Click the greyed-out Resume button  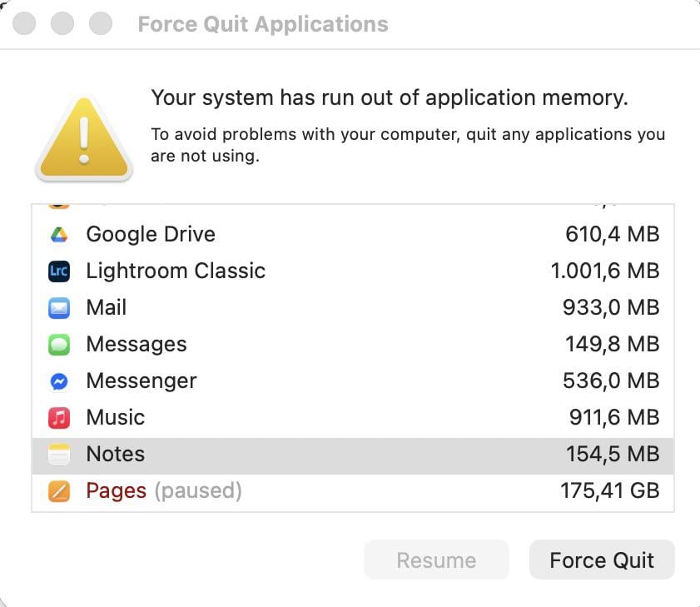pyautogui.click(x=436, y=560)
